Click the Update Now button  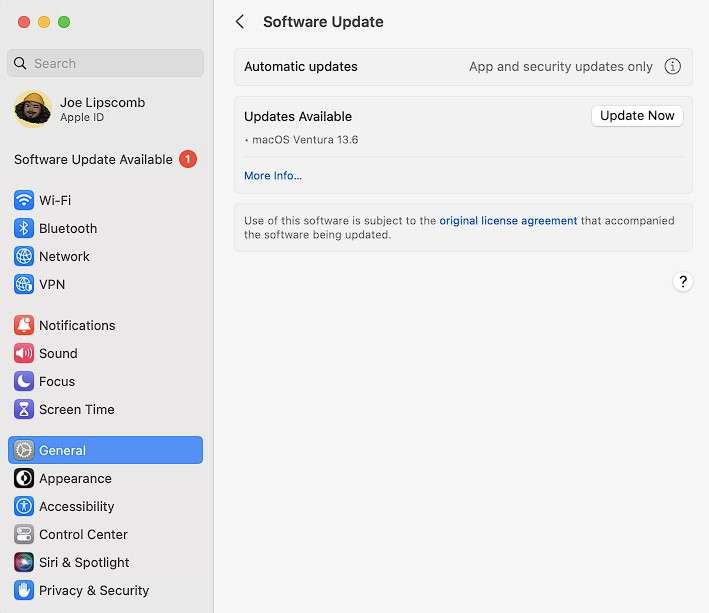coord(637,116)
